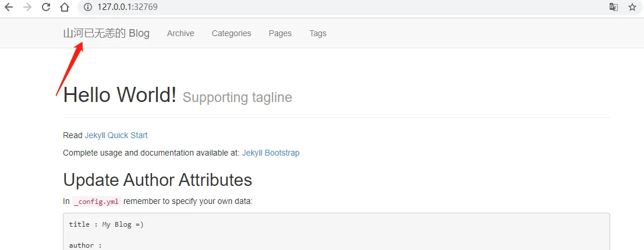Follow the Jekyll Quick Start link
644x250 pixels.
coord(116,135)
